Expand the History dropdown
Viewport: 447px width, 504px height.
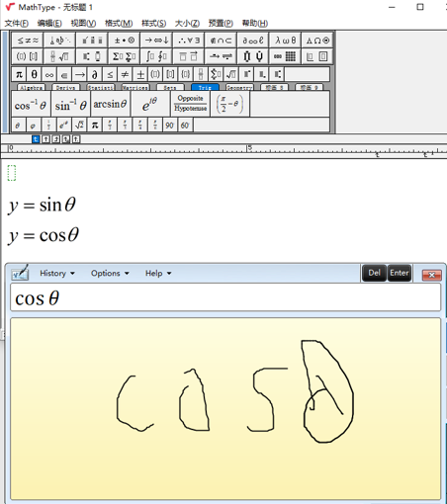[x=57, y=274]
